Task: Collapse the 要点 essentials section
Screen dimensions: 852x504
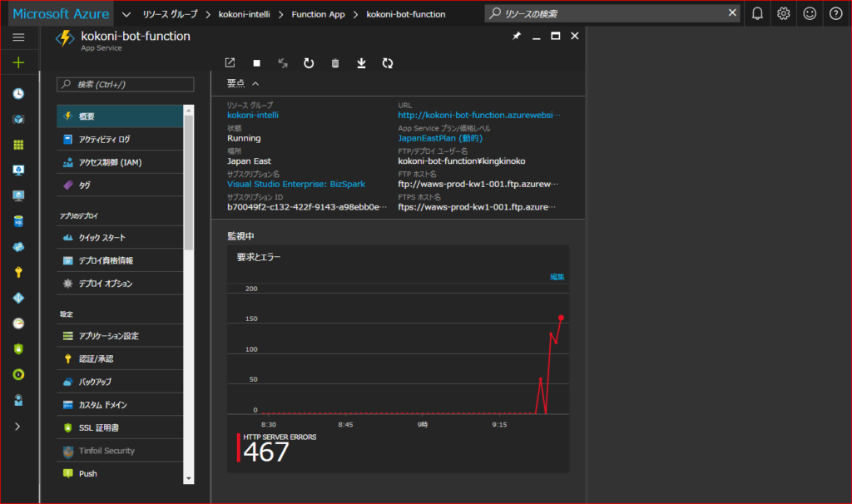Action: 255,84
